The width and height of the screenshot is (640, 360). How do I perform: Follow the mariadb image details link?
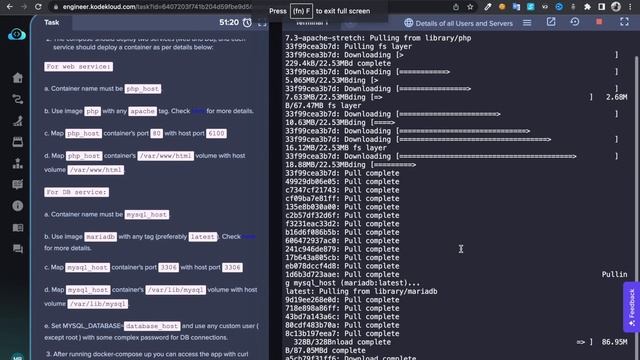pyautogui.click(x=249, y=237)
